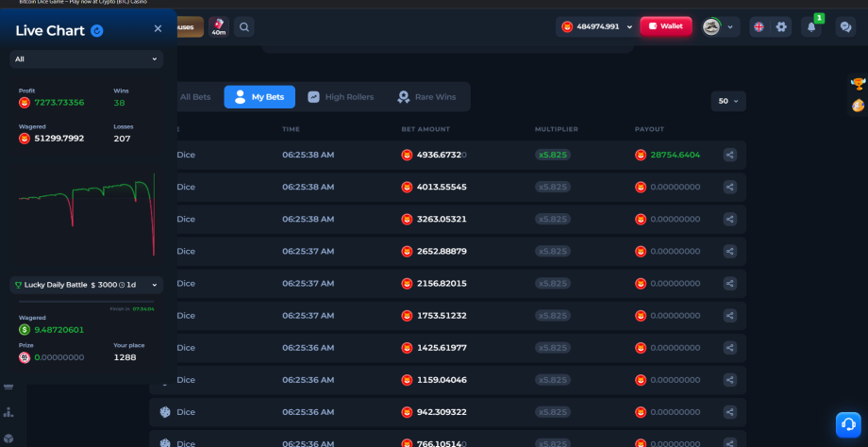Image resolution: width=868 pixels, height=447 pixels.
Task: Click the wagered value 51299.7992
Action: [59, 139]
